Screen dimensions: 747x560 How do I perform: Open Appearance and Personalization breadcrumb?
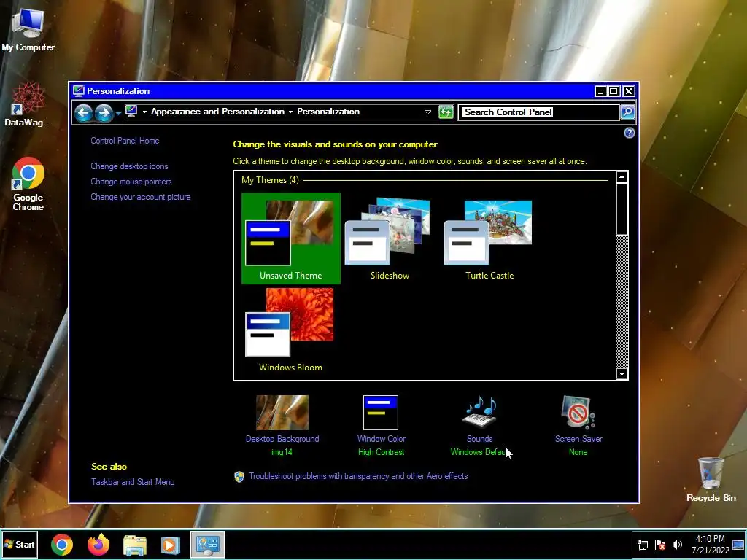coord(217,112)
